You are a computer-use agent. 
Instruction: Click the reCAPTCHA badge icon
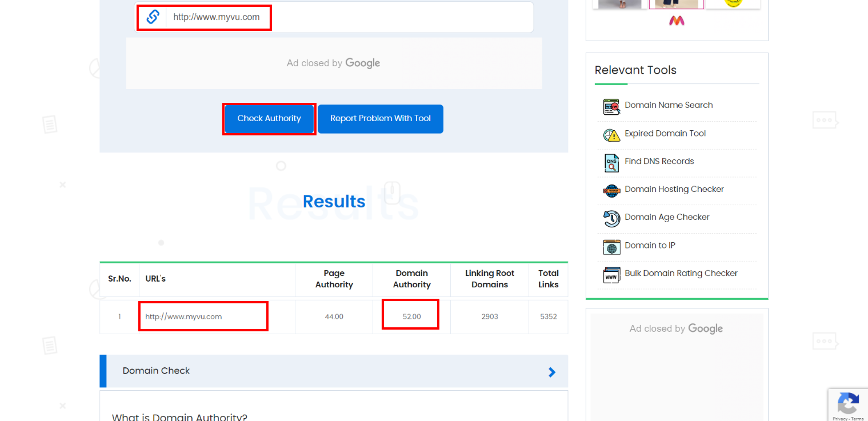(x=848, y=403)
